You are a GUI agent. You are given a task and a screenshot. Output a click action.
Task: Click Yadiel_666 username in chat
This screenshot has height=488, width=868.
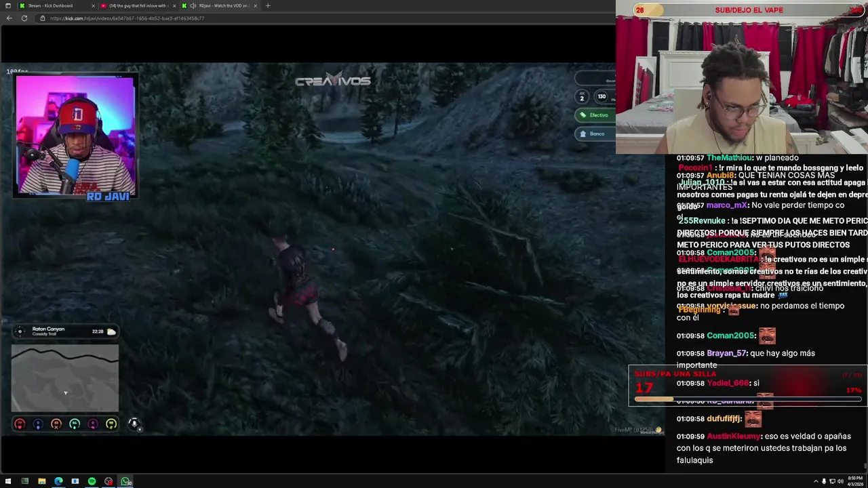(x=728, y=383)
